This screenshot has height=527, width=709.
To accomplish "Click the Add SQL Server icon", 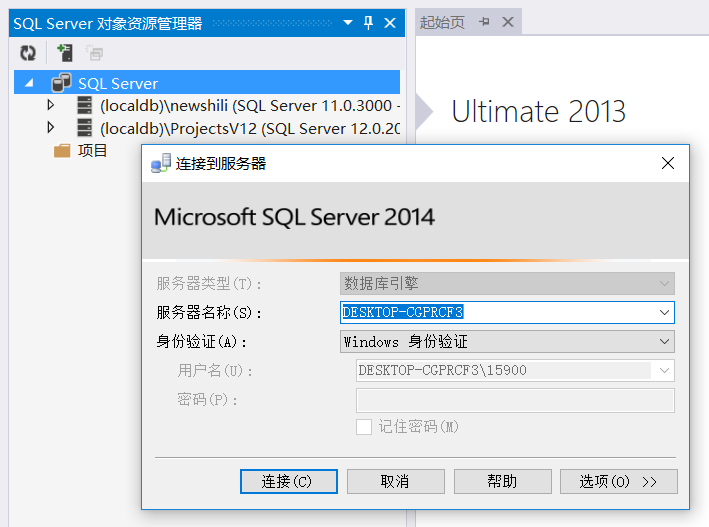I will pos(64,53).
